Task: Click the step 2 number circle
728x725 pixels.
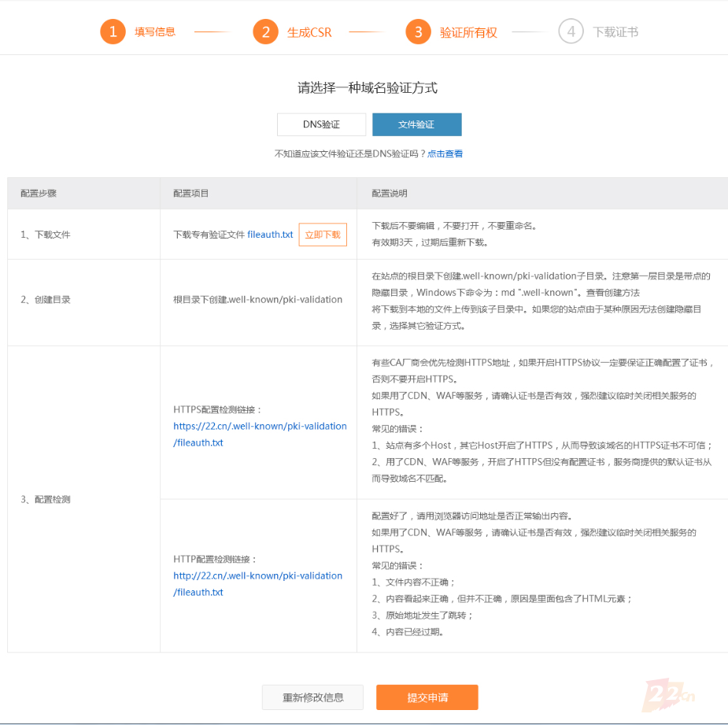Action: tap(266, 31)
